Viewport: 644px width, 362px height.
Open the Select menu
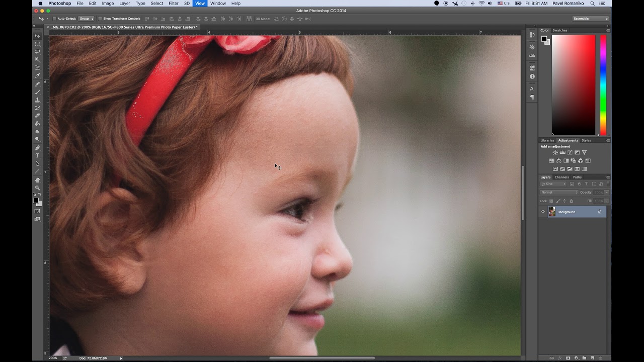click(x=157, y=4)
